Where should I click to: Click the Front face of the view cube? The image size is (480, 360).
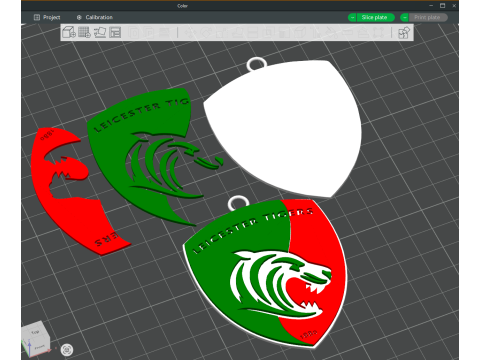(x=40, y=347)
